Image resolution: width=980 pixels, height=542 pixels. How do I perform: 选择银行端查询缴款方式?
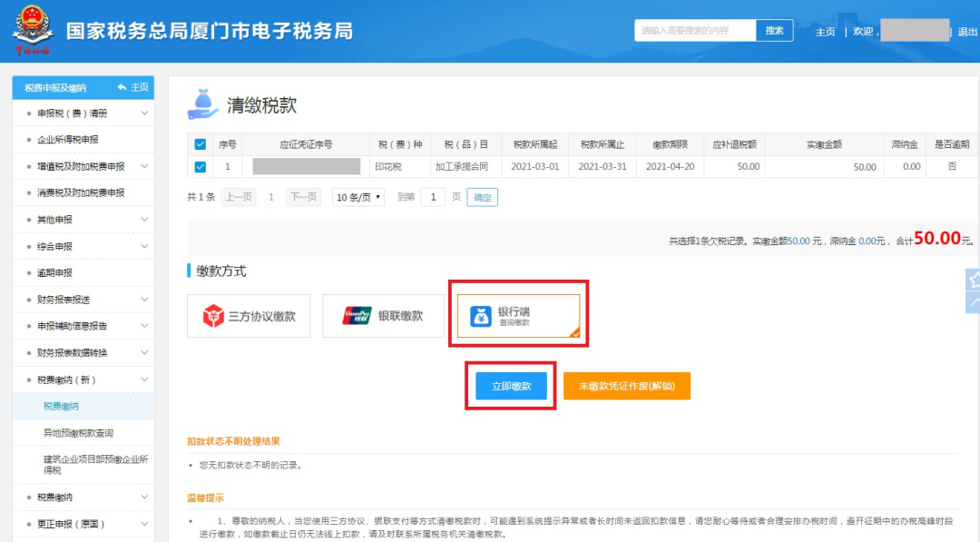coord(517,314)
